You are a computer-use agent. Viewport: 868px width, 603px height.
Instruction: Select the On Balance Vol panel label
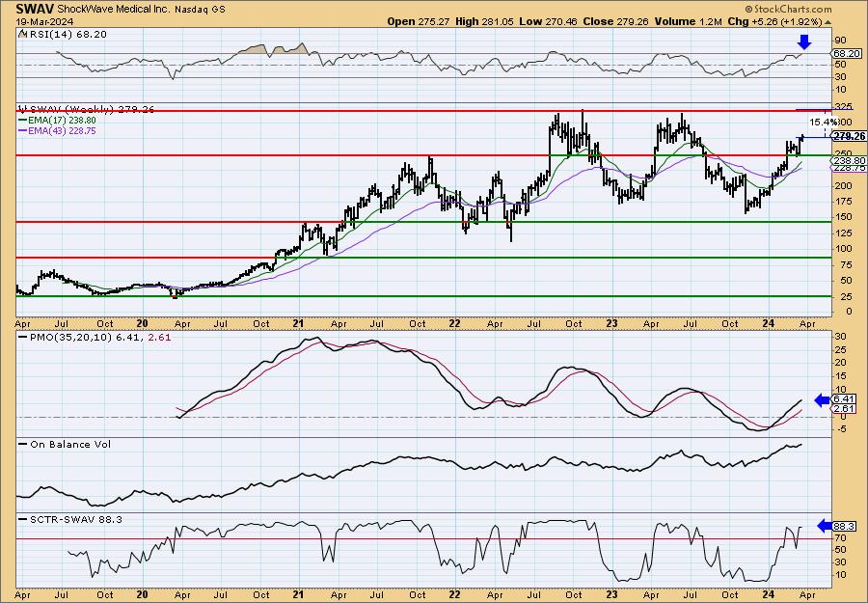point(70,444)
